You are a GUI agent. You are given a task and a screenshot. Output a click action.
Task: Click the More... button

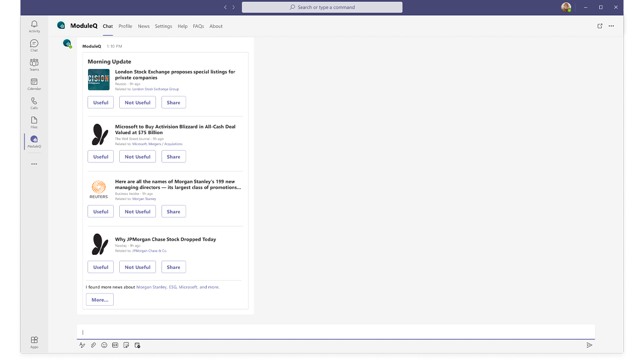[x=100, y=300]
